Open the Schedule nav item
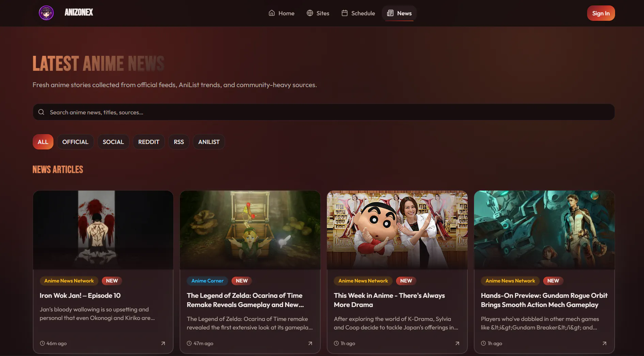The width and height of the screenshot is (644, 356). point(358,13)
